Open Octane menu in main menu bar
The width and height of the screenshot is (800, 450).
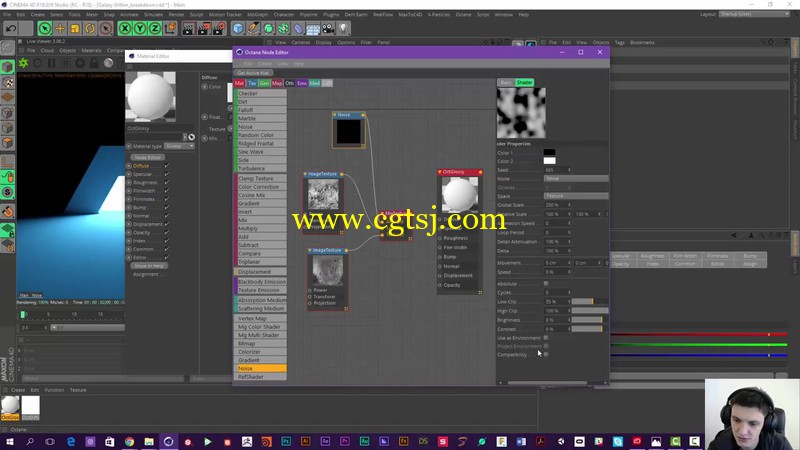point(463,15)
